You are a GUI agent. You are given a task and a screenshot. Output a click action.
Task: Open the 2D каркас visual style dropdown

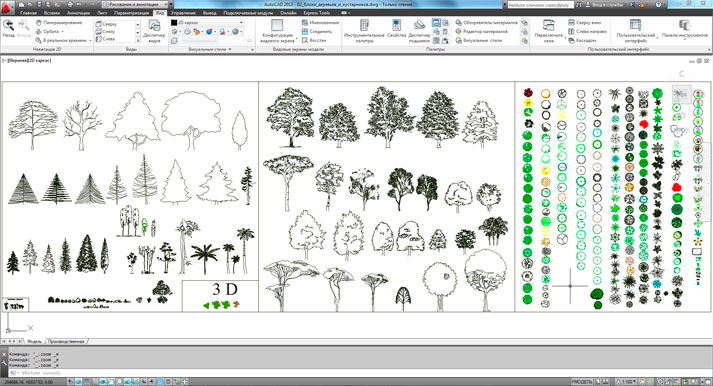point(207,23)
